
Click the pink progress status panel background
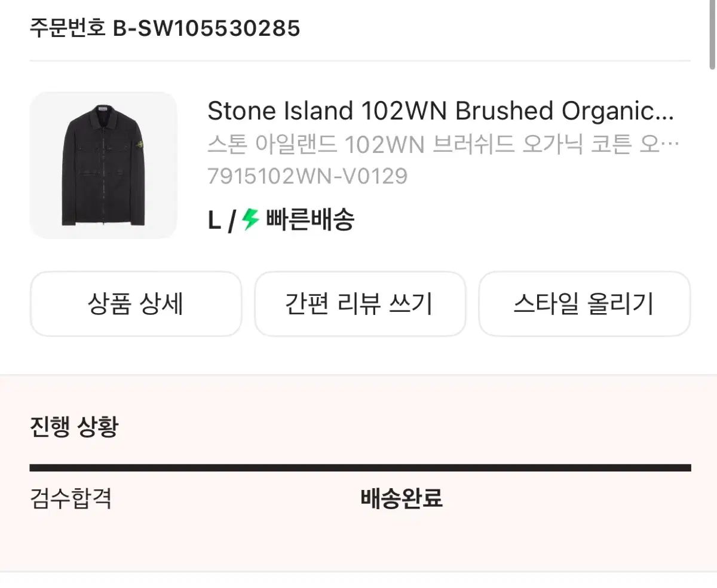click(538, 538)
